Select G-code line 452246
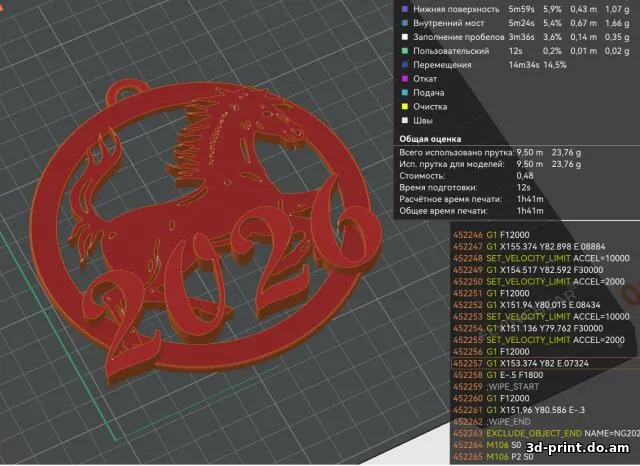Screen dimensions: 640x466 point(491,235)
